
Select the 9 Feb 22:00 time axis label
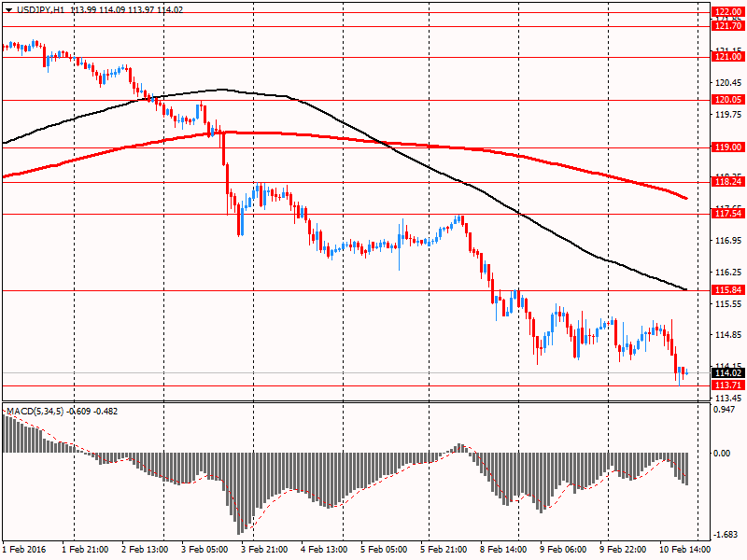623,550
